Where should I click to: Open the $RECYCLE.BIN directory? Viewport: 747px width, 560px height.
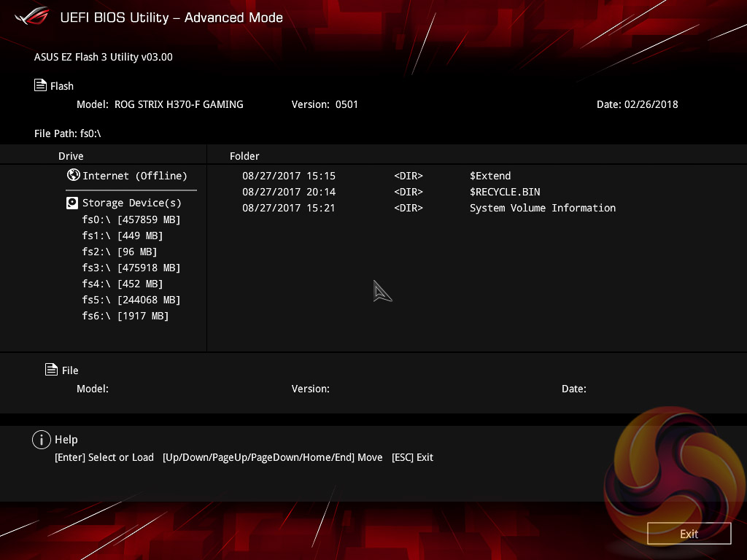pyautogui.click(x=505, y=192)
